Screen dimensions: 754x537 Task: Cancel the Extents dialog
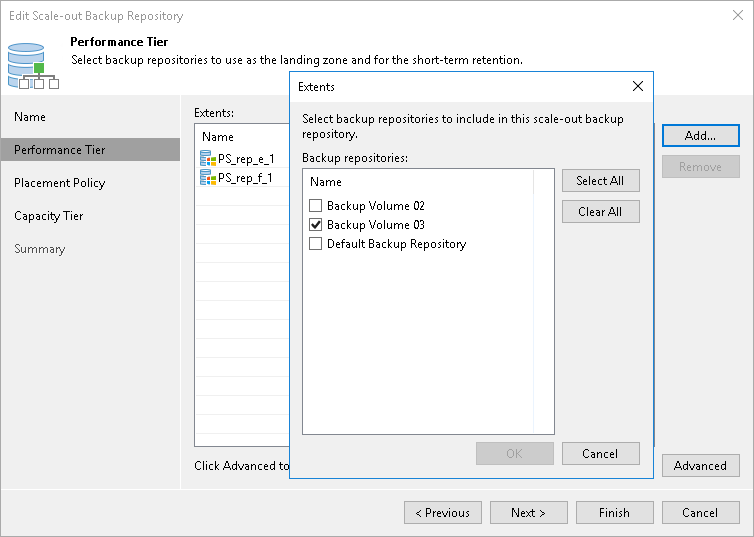click(x=600, y=454)
